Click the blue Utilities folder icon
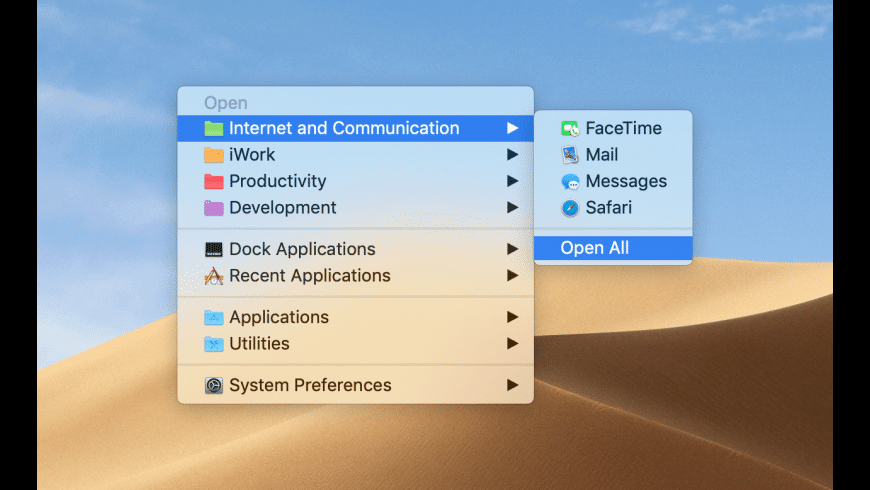Viewport: 870px width, 490px height. [214, 344]
